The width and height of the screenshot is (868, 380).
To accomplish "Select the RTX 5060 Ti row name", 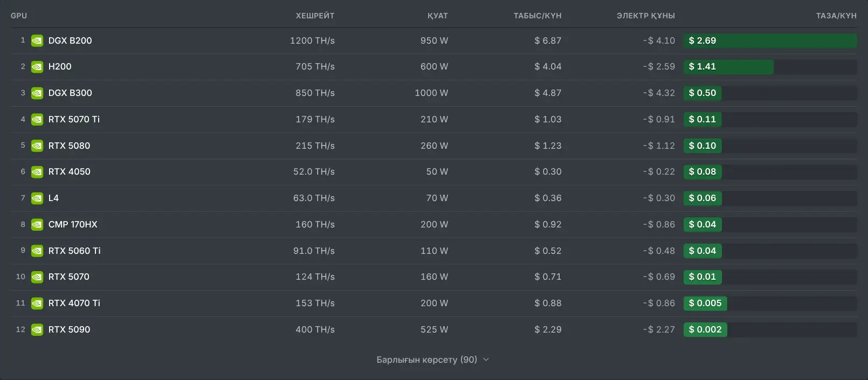I will click(74, 251).
